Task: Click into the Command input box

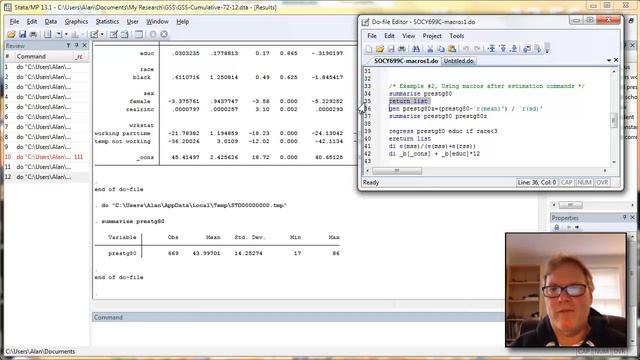Action: (x=298, y=334)
